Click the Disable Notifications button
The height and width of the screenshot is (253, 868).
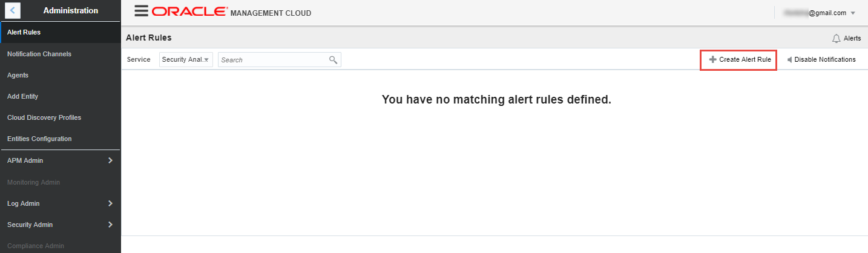tap(821, 59)
